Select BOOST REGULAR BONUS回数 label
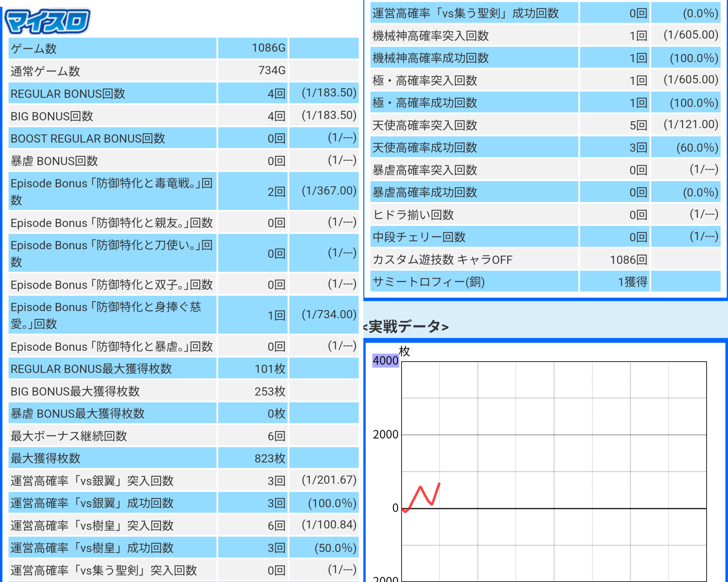728x582 pixels. (88, 138)
